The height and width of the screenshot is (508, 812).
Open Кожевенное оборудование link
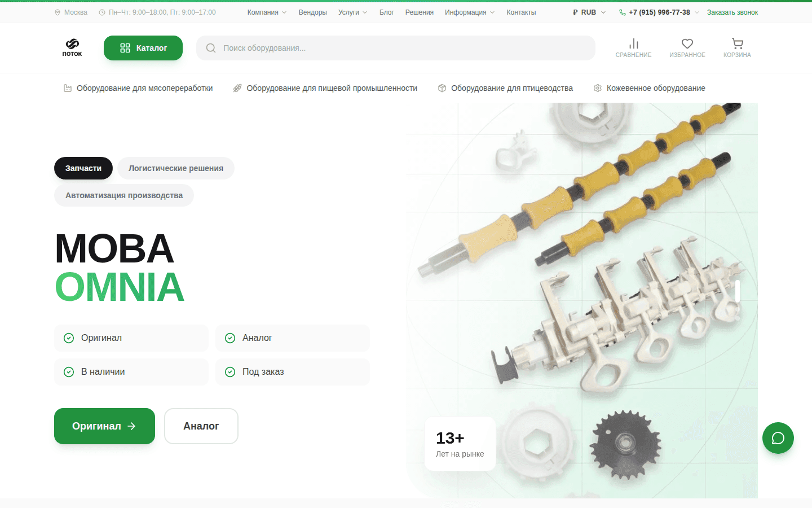click(656, 88)
